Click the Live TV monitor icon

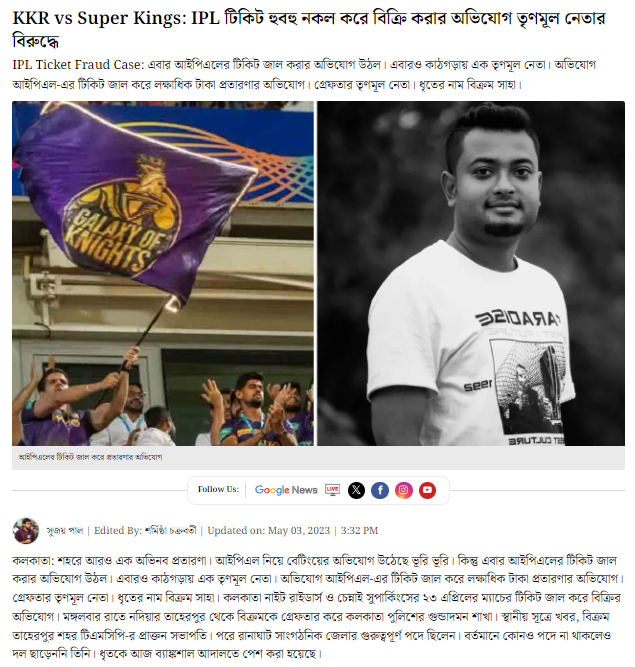(332, 490)
